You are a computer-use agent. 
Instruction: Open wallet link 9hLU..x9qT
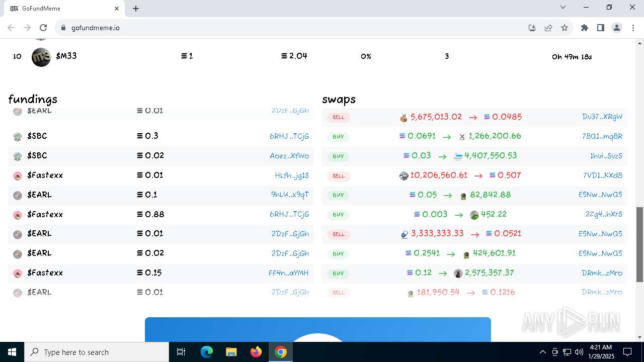pyautogui.click(x=290, y=195)
